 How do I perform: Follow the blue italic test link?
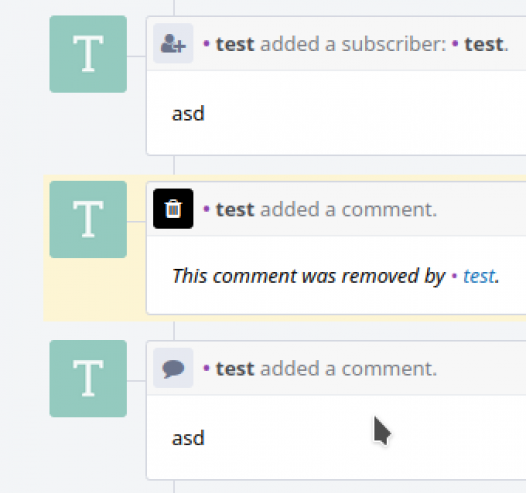[x=479, y=276]
